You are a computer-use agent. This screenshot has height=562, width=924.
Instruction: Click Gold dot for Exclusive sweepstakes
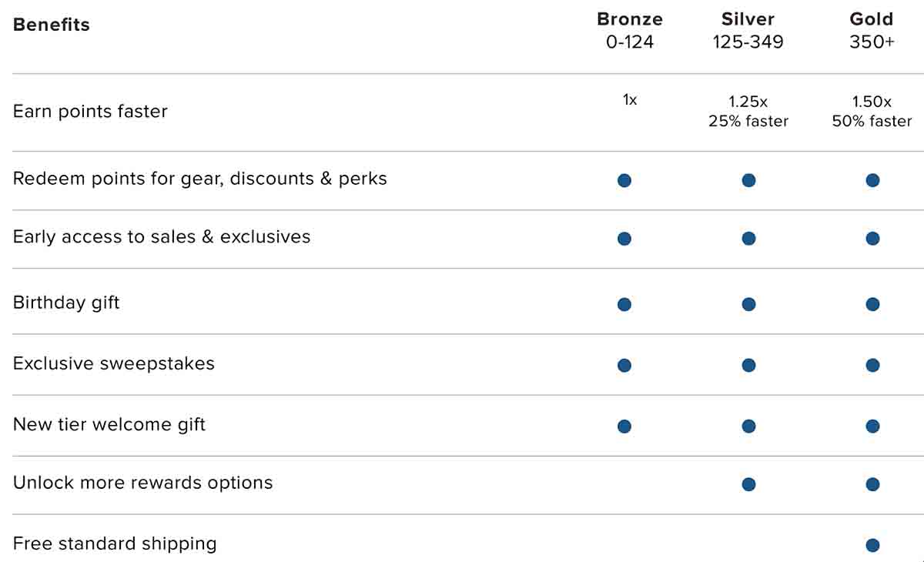point(872,365)
